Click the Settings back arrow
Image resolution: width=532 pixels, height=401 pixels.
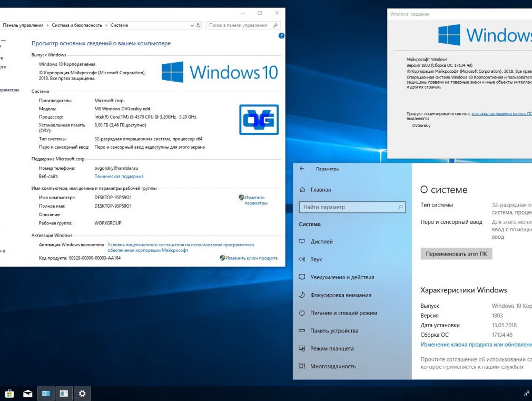click(x=302, y=169)
